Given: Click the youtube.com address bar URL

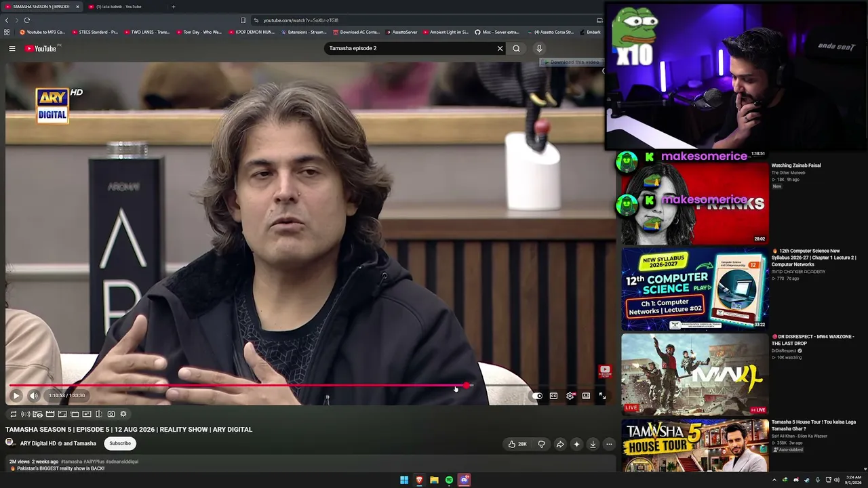Looking at the screenshot, I should pyautogui.click(x=301, y=20).
